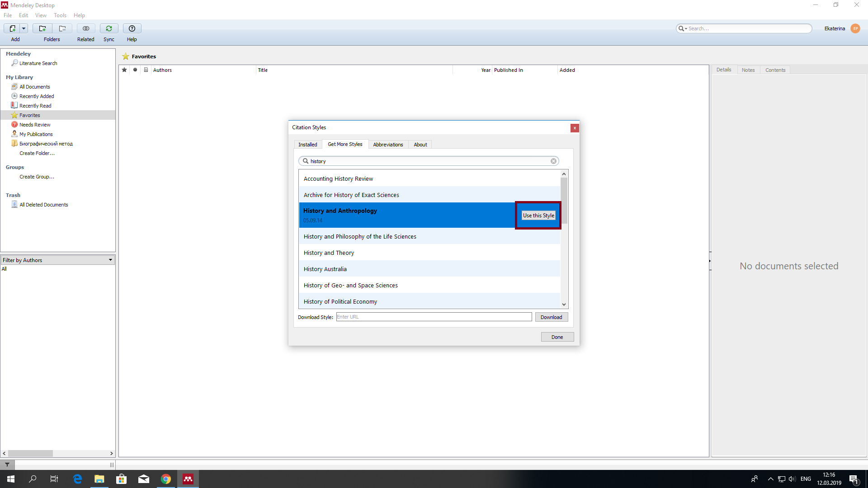
Task: Open the File menu
Action: point(8,15)
